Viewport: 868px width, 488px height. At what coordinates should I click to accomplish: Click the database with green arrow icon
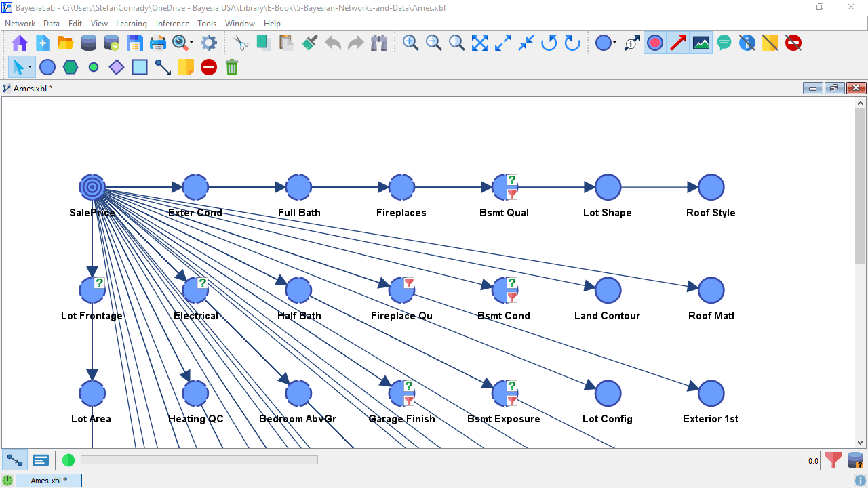pos(112,43)
